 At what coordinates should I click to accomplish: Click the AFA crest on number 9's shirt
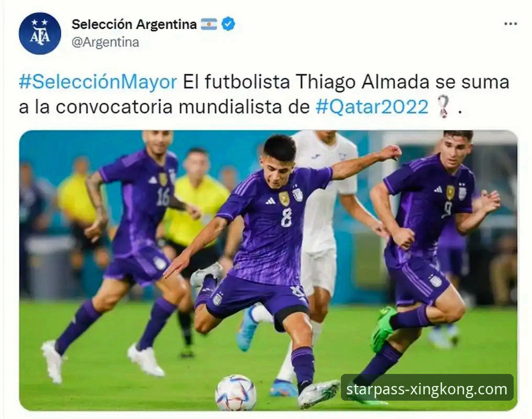coord(463,191)
